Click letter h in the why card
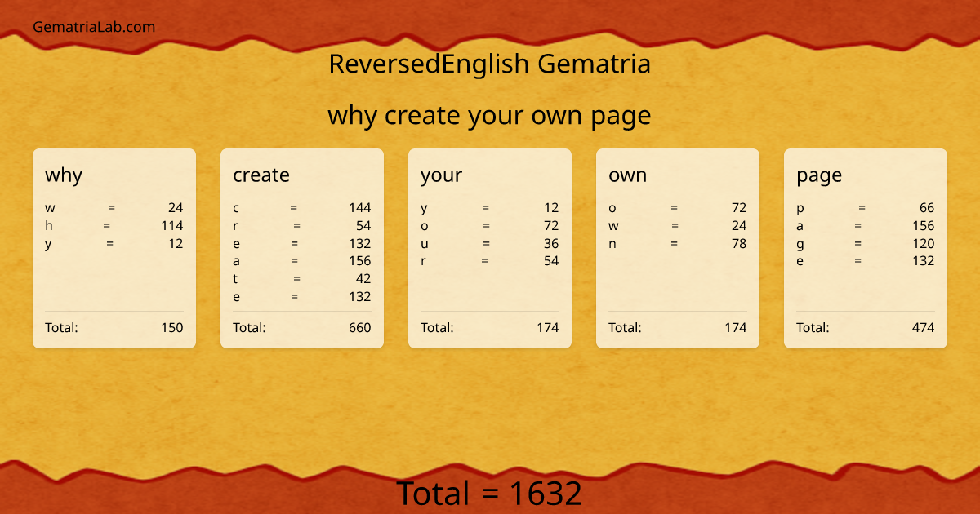The width and height of the screenshot is (980, 514). 49,226
